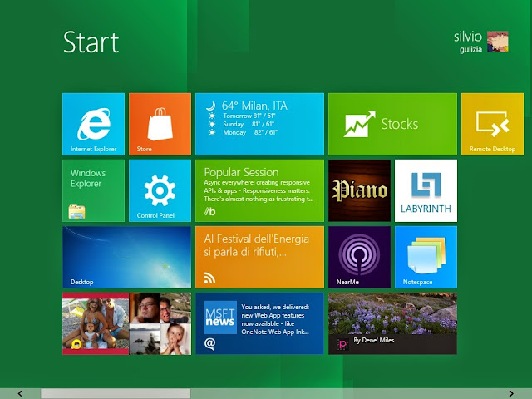The height and width of the screenshot is (399, 532).
Task: Open the Remote Desktop tile
Action: pos(492,124)
